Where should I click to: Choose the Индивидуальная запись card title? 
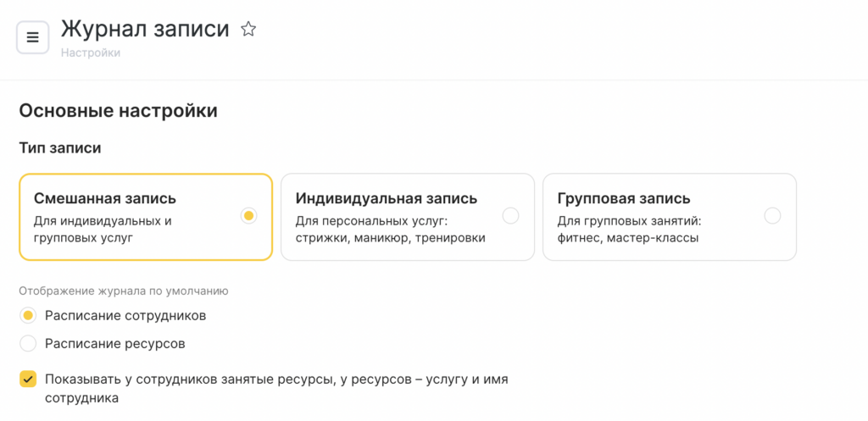click(x=386, y=198)
